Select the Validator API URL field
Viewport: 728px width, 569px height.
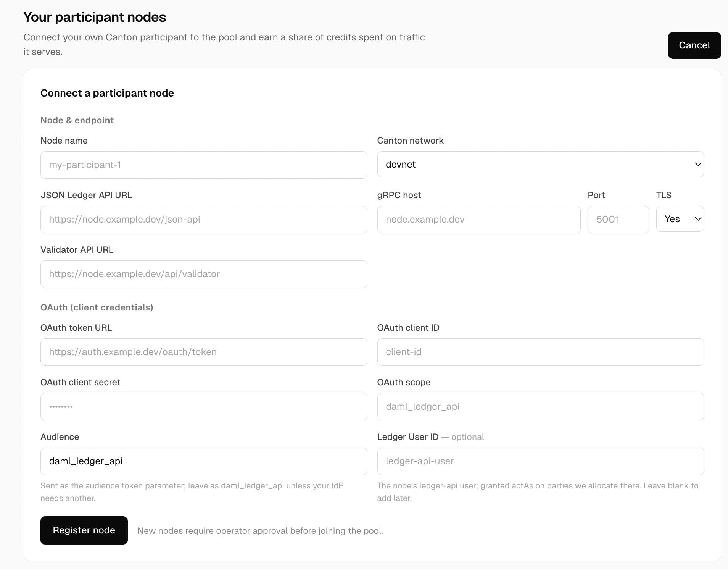(204, 274)
